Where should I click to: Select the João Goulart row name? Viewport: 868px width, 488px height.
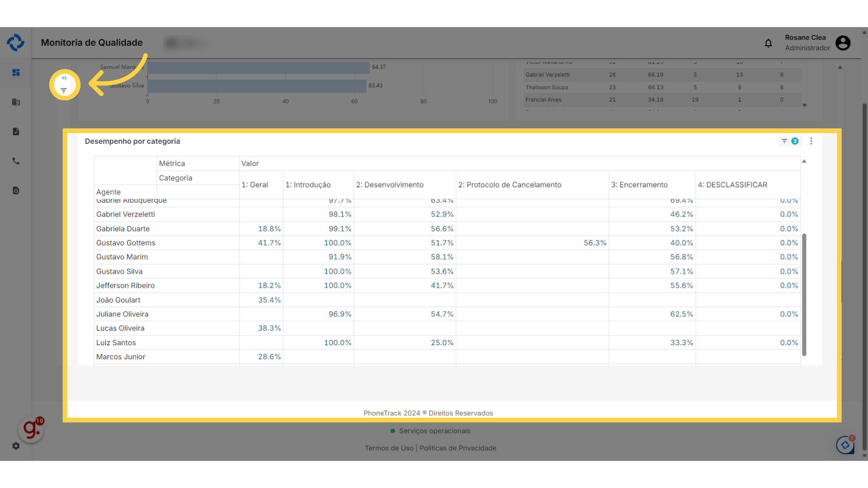[118, 300]
